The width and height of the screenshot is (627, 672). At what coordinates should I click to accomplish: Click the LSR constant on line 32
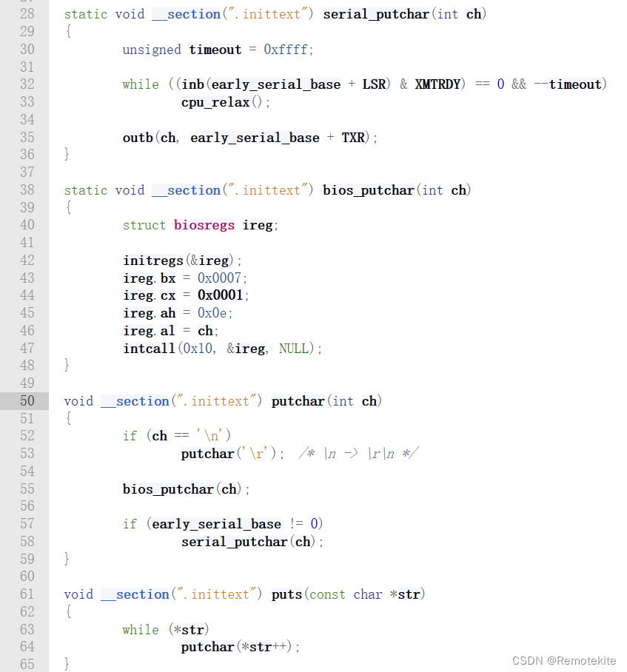(x=374, y=84)
